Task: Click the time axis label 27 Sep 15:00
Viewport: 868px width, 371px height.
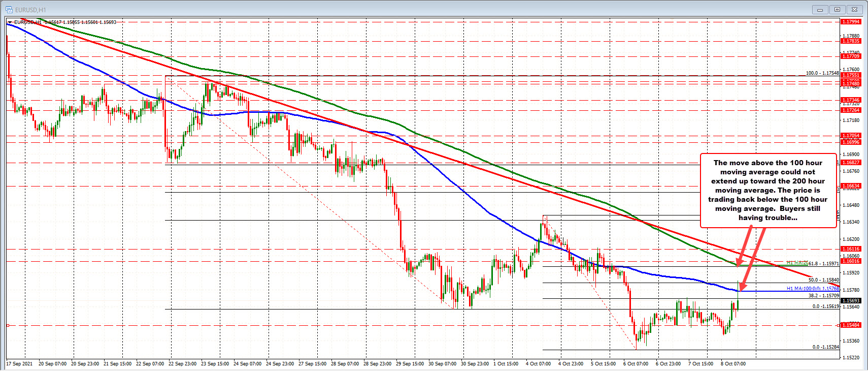Action: [x=312, y=364]
